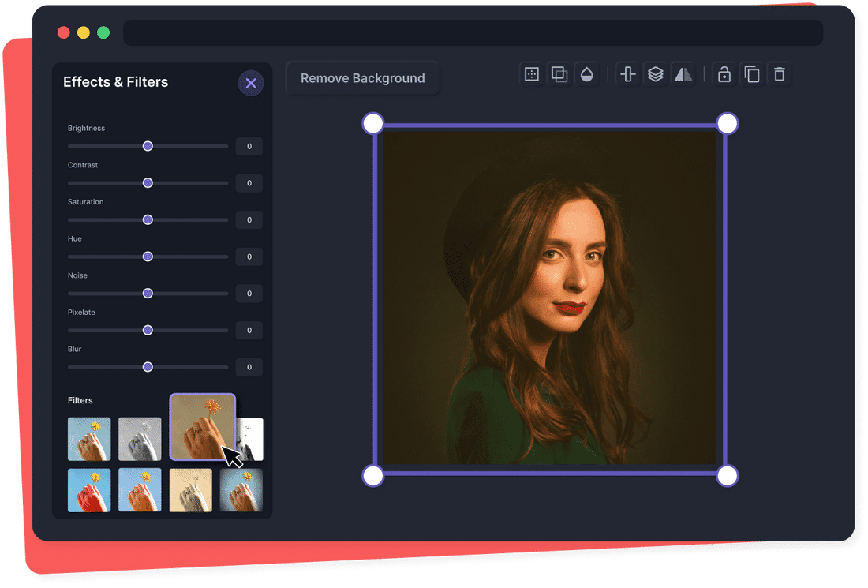Click the "Pixelate" label text
This screenshot has height=588, width=868.
[x=81, y=313]
